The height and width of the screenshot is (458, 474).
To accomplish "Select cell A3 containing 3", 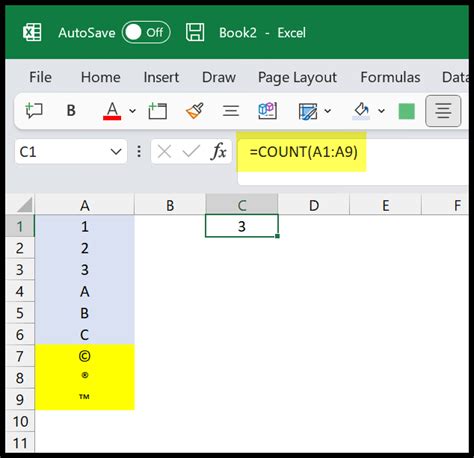I will pyautogui.click(x=85, y=269).
